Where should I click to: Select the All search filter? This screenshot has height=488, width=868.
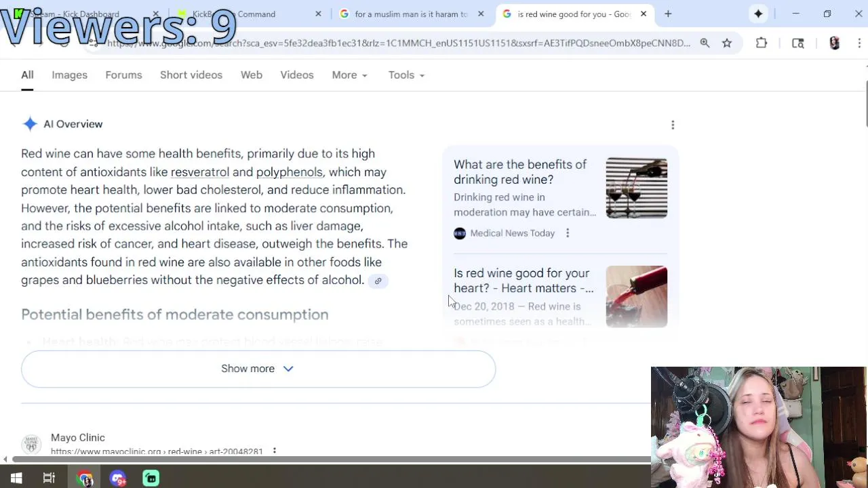(x=27, y=75)
